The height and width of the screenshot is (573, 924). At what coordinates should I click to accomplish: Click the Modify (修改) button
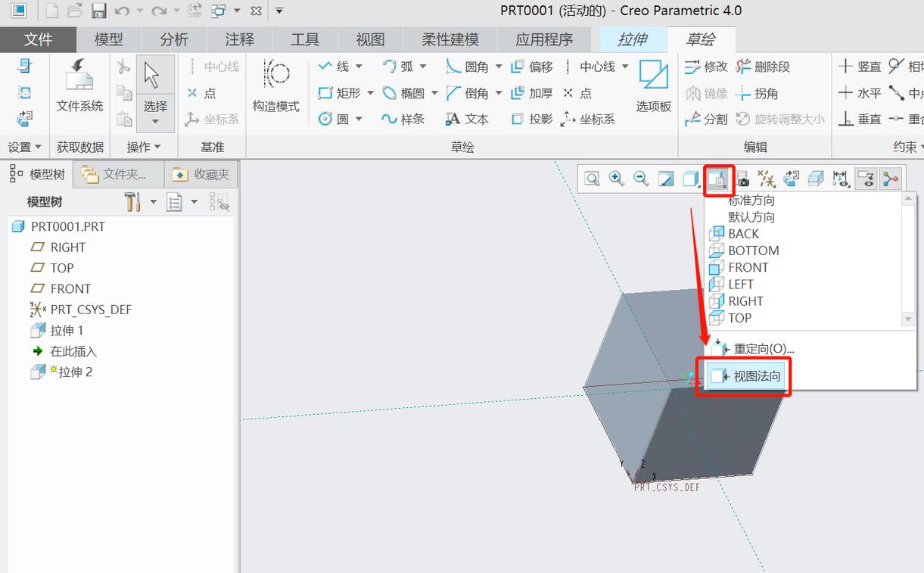[706, 67]
